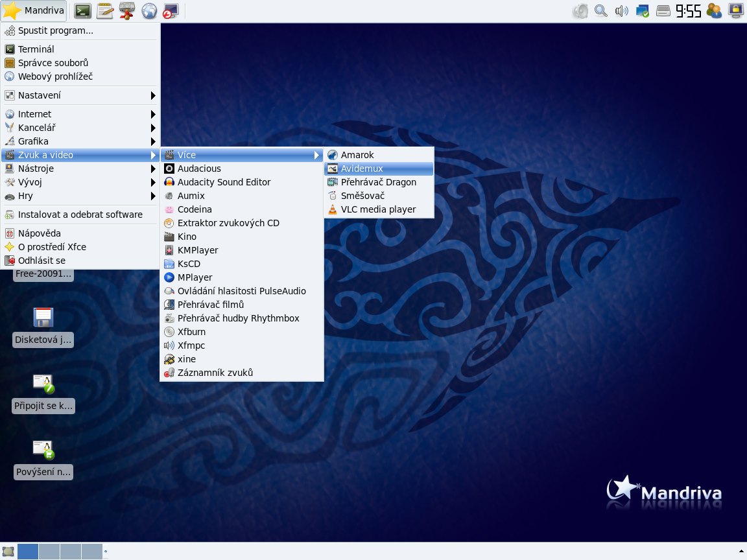Click the clock showing 9:55
Viewport: 747px width, 560px height.
coord(689,10)
